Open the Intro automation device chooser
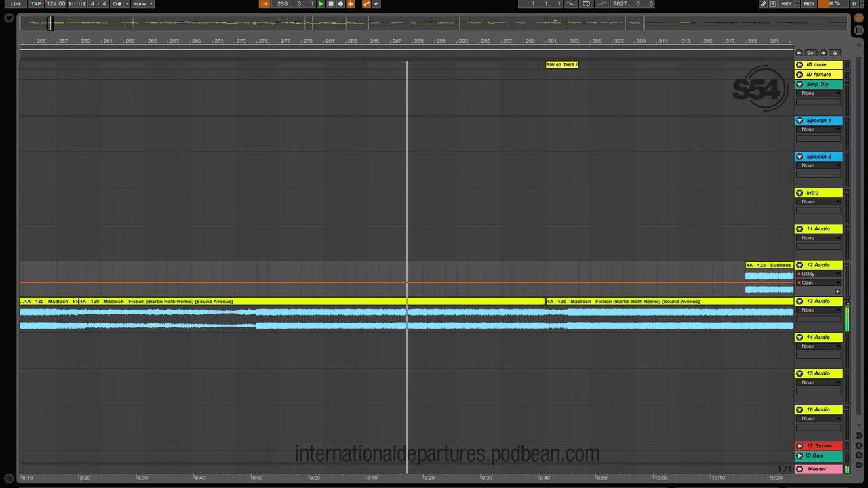The width and height of the screenshot is (868, 488). click(x=818, y=202)
